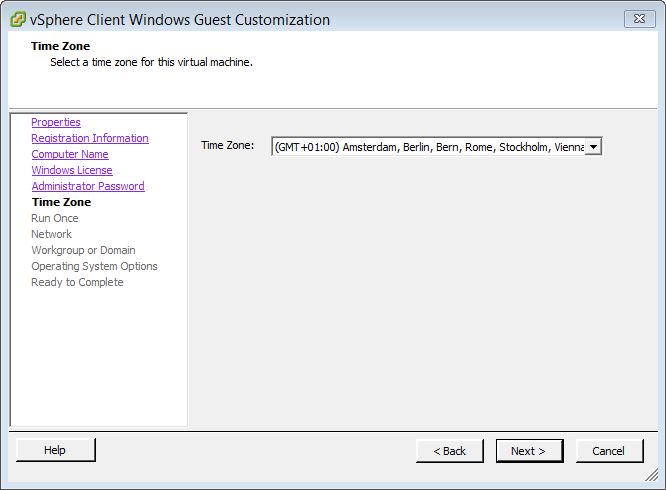666x490 pixels.
Task: Select the current Time Zone step in sidebar
Action: [x=61, y=202]
